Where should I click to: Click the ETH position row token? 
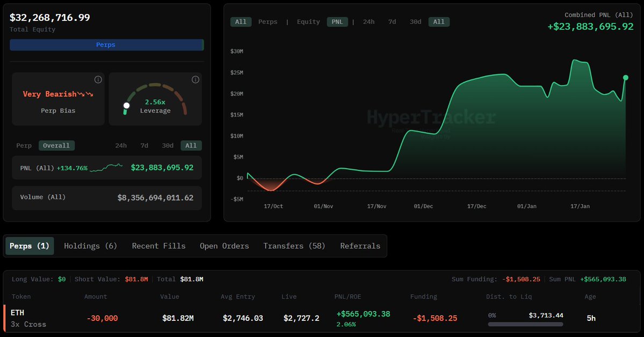(x=18, y=313)
